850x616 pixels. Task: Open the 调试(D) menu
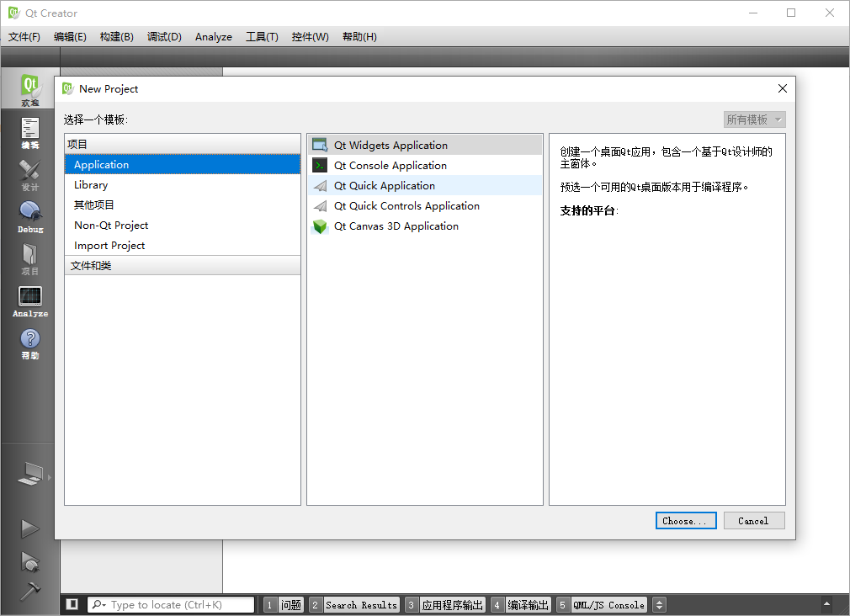164,37
